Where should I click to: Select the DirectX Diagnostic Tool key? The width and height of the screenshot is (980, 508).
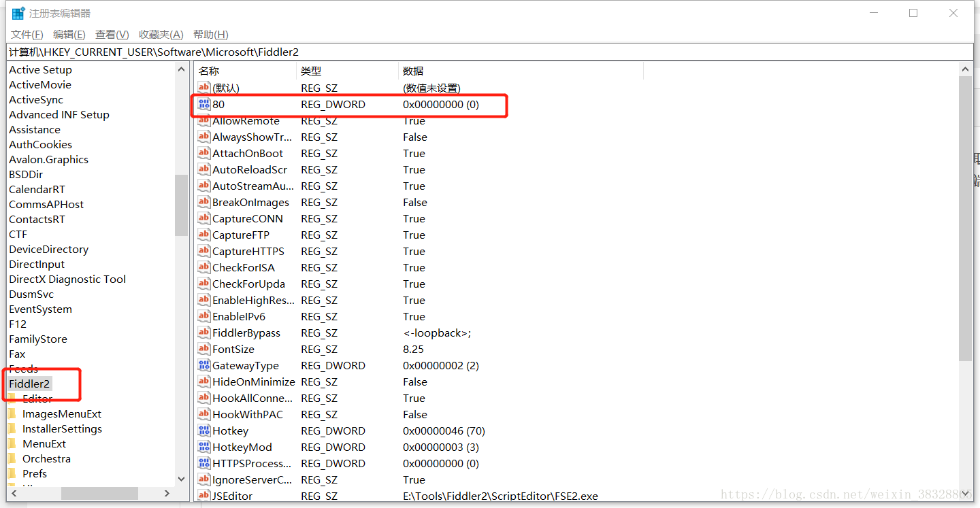coord(67,279)
